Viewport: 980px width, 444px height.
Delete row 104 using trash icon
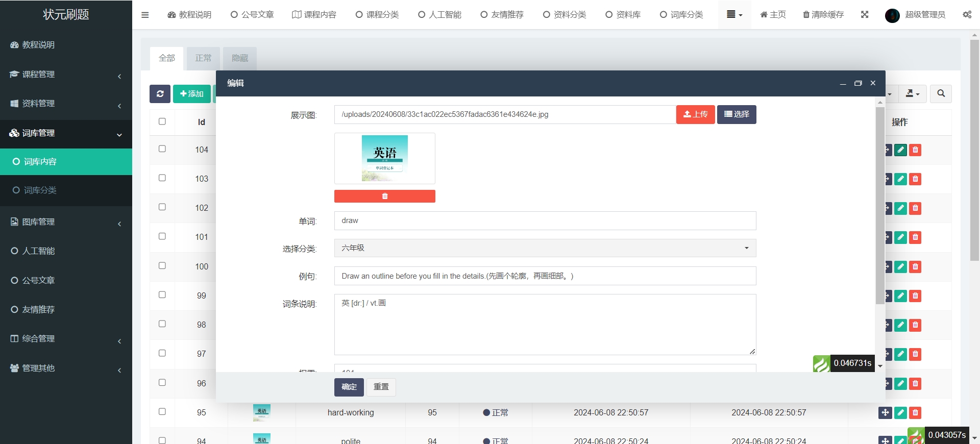[x=915, y=150]
